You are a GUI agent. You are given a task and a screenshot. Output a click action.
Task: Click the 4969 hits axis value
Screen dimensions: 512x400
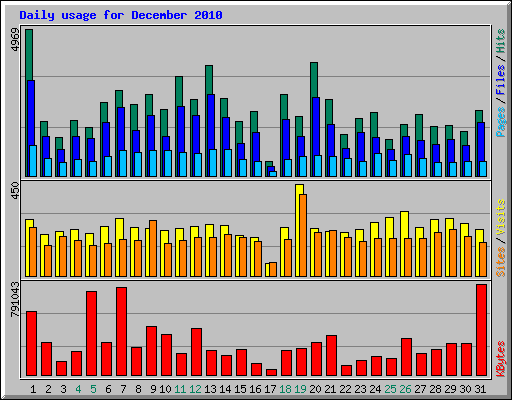tap(15, 40)
